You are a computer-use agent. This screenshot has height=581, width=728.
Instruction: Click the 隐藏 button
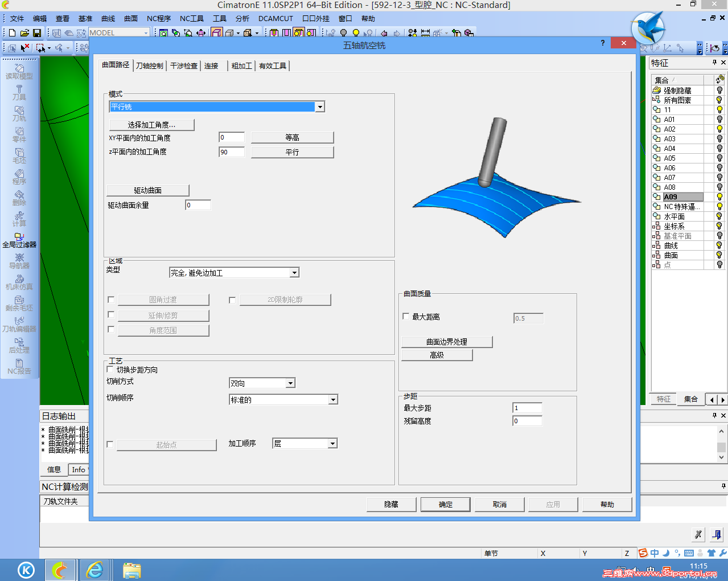tap(392, 505)
